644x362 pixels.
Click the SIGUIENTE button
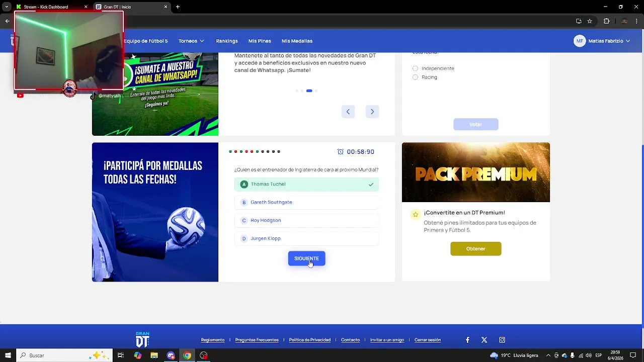(x=306, y=258)
